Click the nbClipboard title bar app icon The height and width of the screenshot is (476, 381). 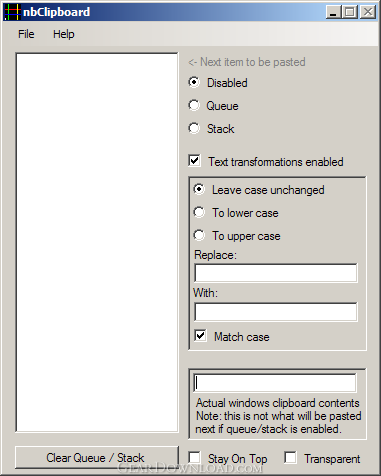click(x=12, y=12)
